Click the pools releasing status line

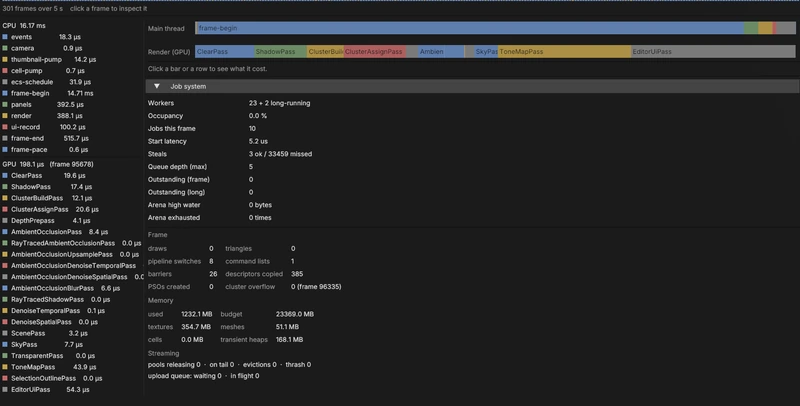[230, 365]
